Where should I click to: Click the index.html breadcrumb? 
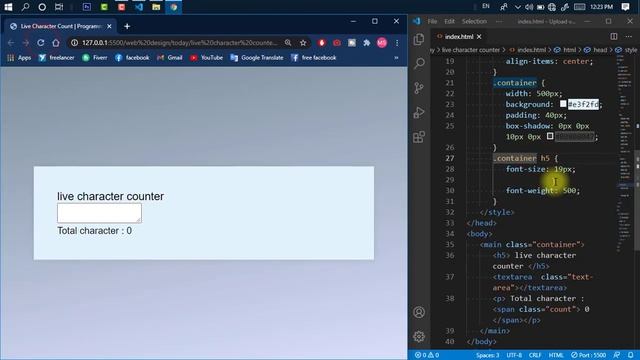click(x=528, y=50)
